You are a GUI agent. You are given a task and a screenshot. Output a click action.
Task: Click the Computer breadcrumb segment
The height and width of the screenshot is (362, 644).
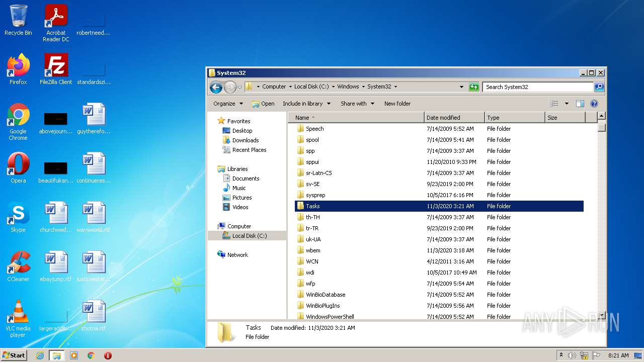tap(274, 87)
